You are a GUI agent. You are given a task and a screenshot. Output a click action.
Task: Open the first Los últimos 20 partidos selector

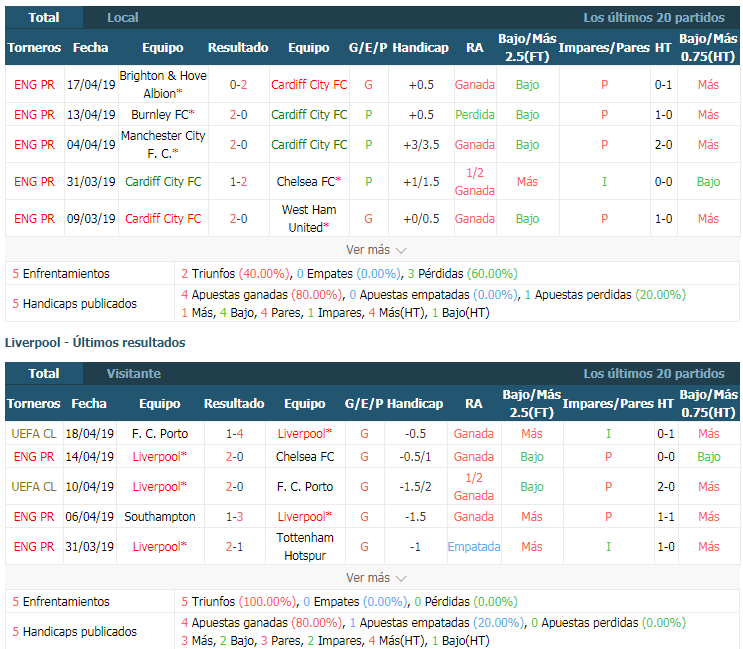[x=654, y=18]
